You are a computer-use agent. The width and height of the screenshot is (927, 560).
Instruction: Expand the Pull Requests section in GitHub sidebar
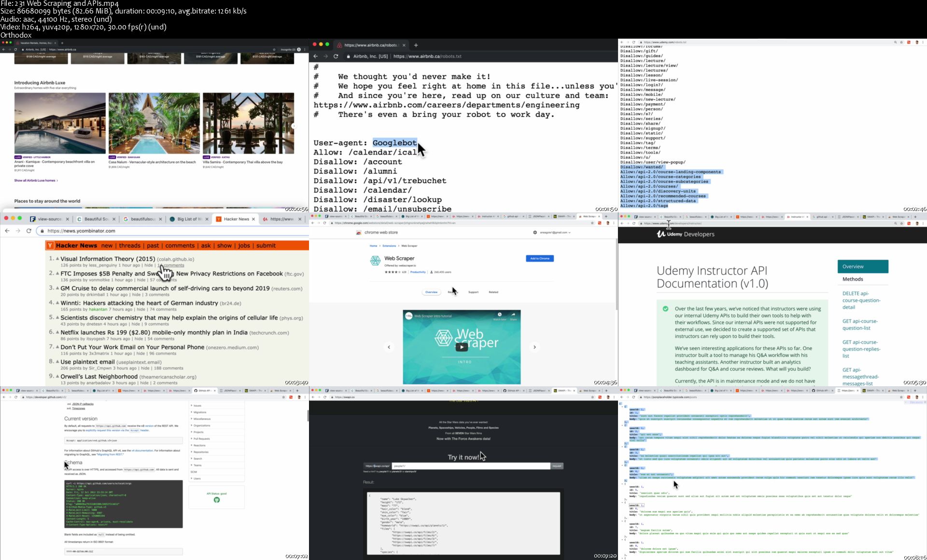201,439
